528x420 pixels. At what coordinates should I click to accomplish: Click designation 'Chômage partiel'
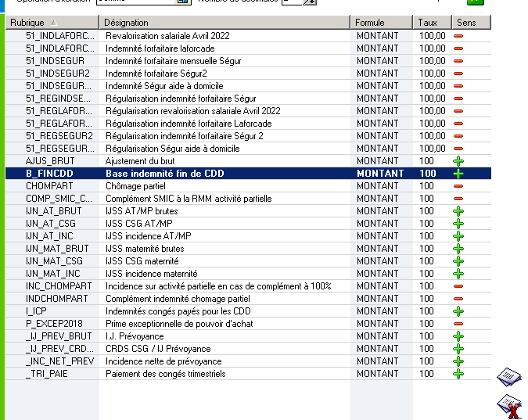(x=135, y=186)
